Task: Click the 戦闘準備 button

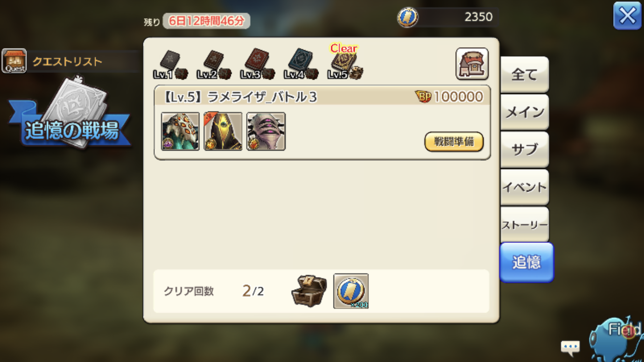Action: 454,142
